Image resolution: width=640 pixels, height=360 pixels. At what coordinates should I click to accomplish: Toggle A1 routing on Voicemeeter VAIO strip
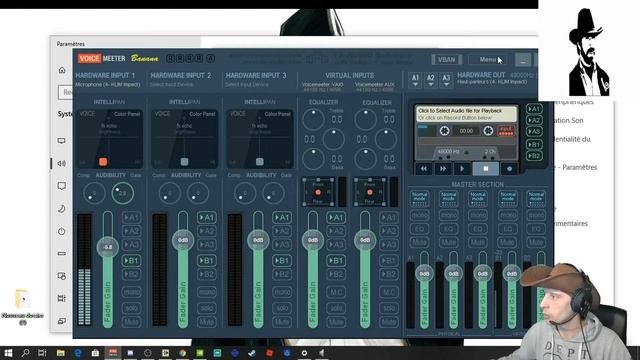[x=336, y=218]
